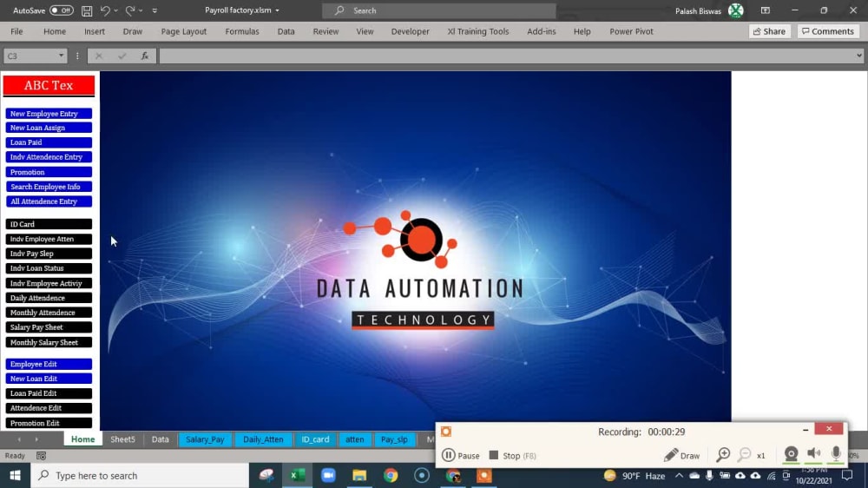Click the Name Box showing C3
The height and width of the screenshot is (488, 868).
tap(30, 56)
